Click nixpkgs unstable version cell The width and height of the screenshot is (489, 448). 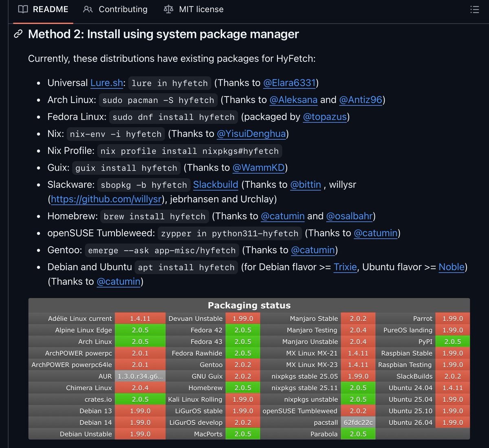tap(358, 400)
